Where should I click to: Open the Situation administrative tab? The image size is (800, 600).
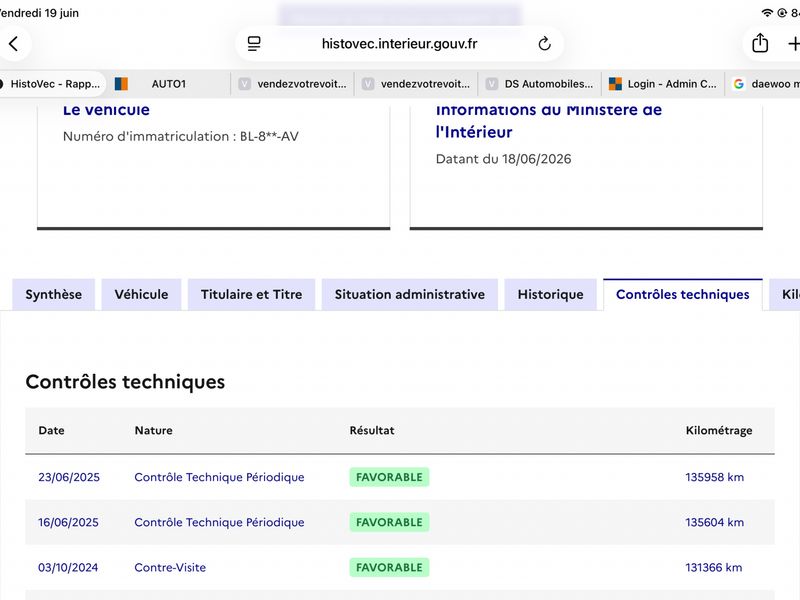(x=410, y=294)
